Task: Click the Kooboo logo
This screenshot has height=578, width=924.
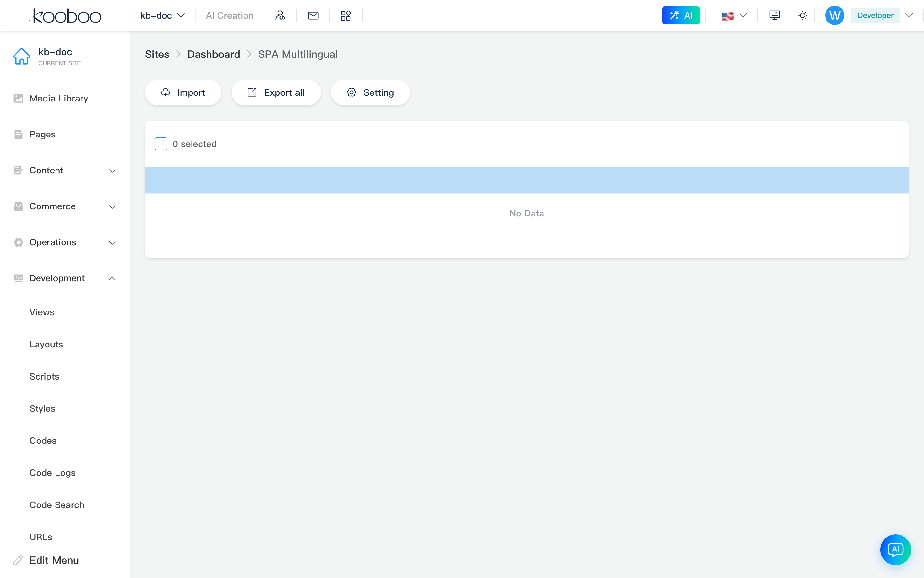Action: [65, 16]
